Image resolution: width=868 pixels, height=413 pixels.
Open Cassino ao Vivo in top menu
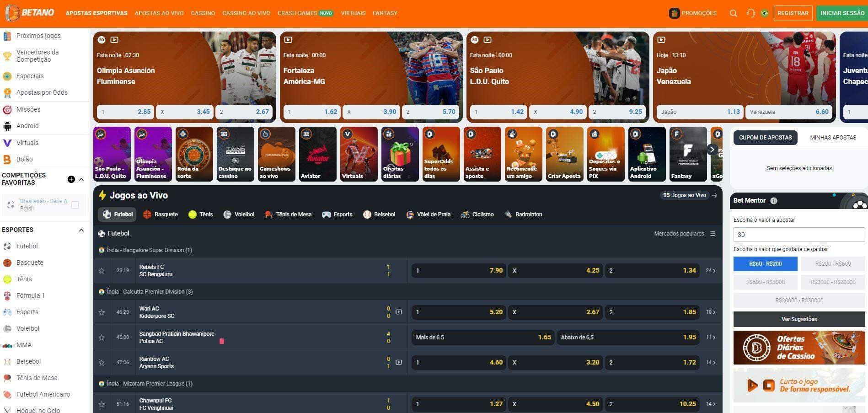pyautogui.click(x=246, y=13)
